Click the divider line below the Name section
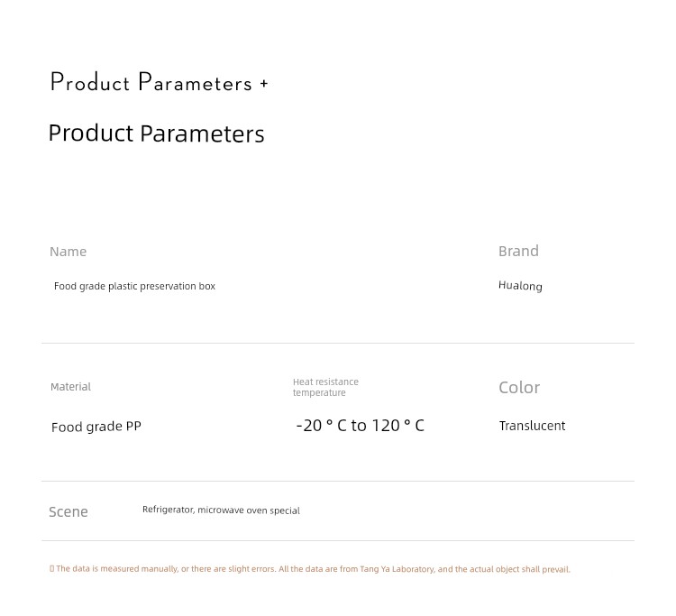Image resolution: width=676 pixels, height=616 pixels. [x=338, y=344]
